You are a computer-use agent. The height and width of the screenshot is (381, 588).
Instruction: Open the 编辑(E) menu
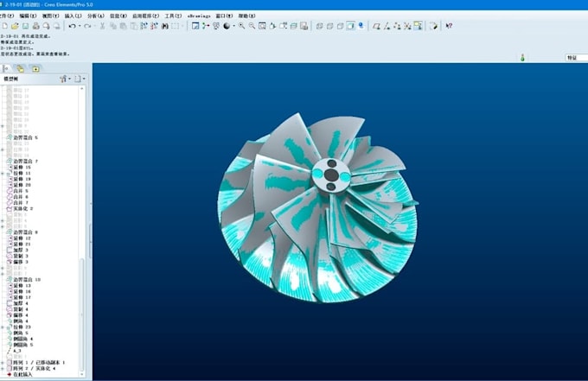click(28, 16)
